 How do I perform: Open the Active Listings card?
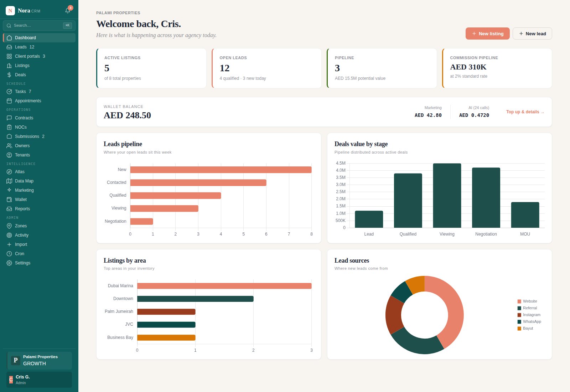point(151,68)
